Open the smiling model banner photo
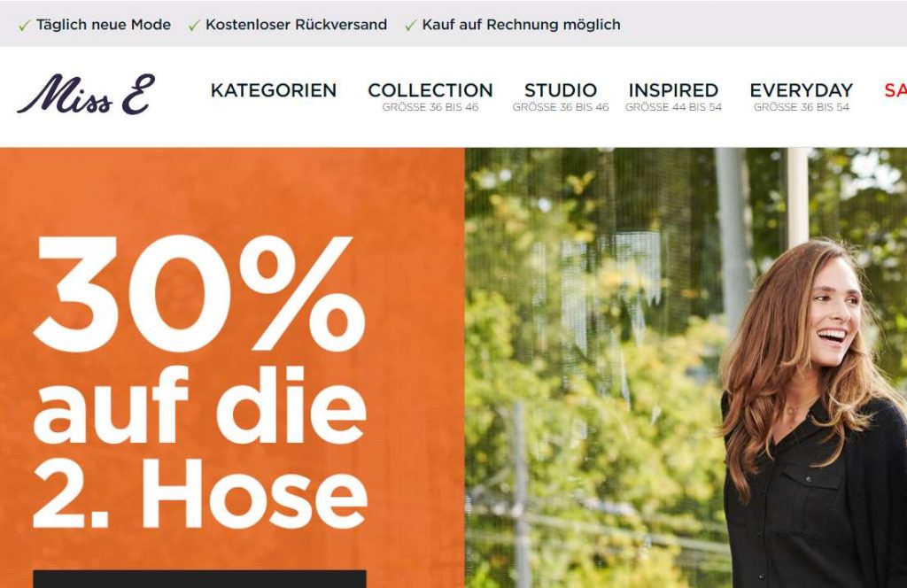This screenshot has width=907, height=588. click(x=686, y=367)
